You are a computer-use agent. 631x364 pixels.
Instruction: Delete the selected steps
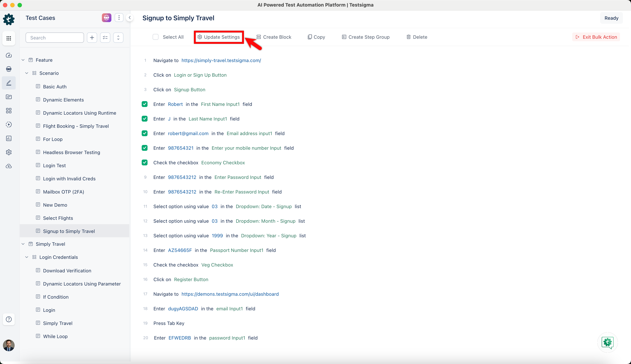(417, 37)
